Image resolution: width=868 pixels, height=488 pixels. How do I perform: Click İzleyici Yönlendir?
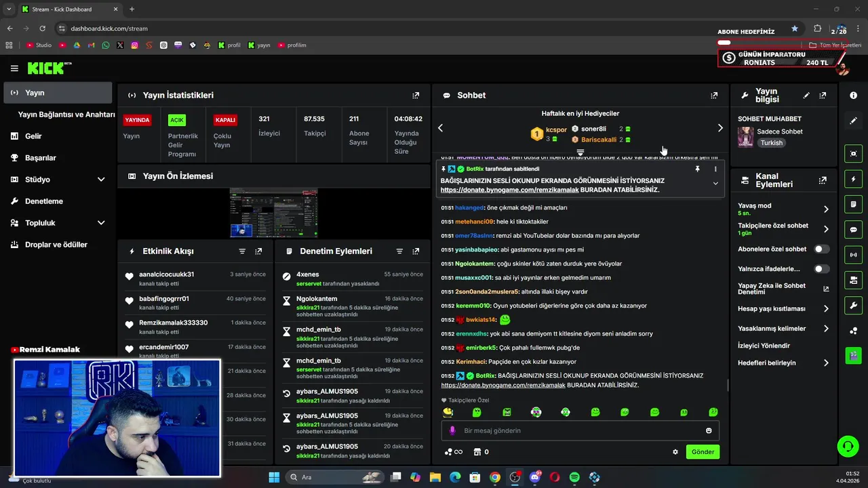(764, 346)
